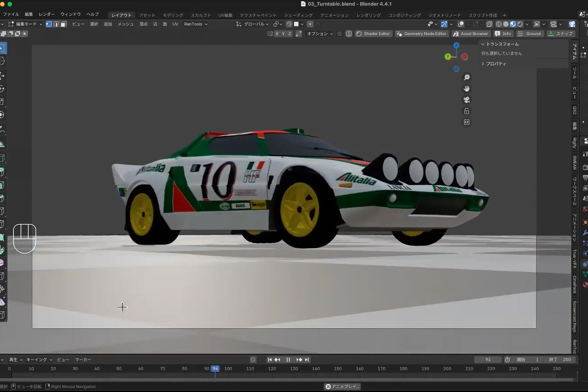
Task: Open the RanTools dropdown menu
Action: [x=196, y=24]
